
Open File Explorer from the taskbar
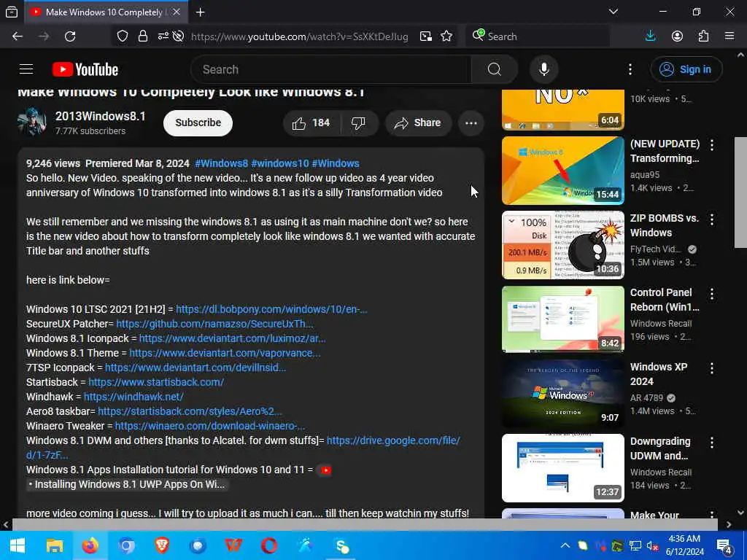pos(54,545)
